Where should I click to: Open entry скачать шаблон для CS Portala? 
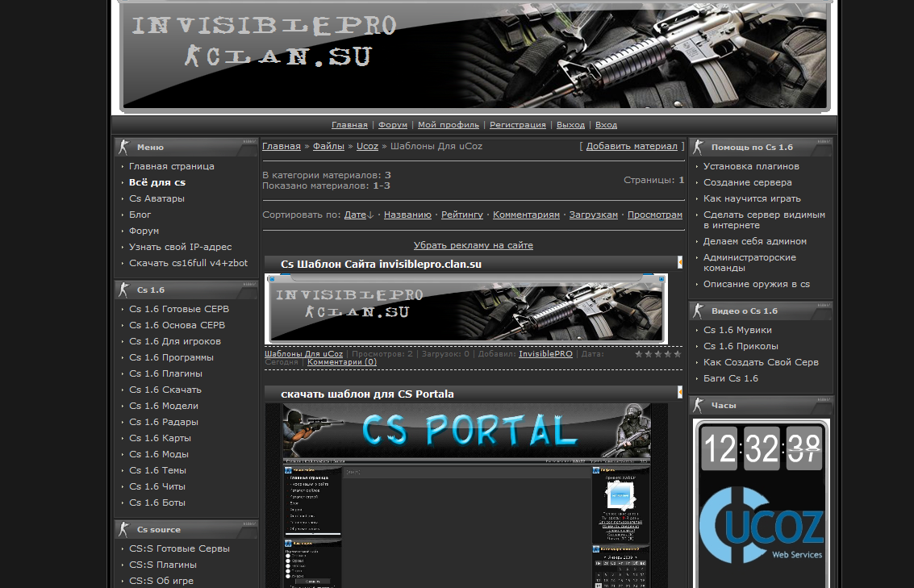(367, 394)
